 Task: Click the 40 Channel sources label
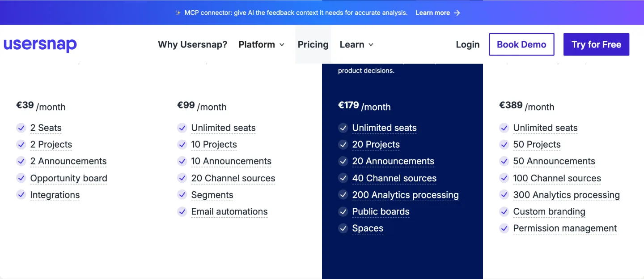394,178
